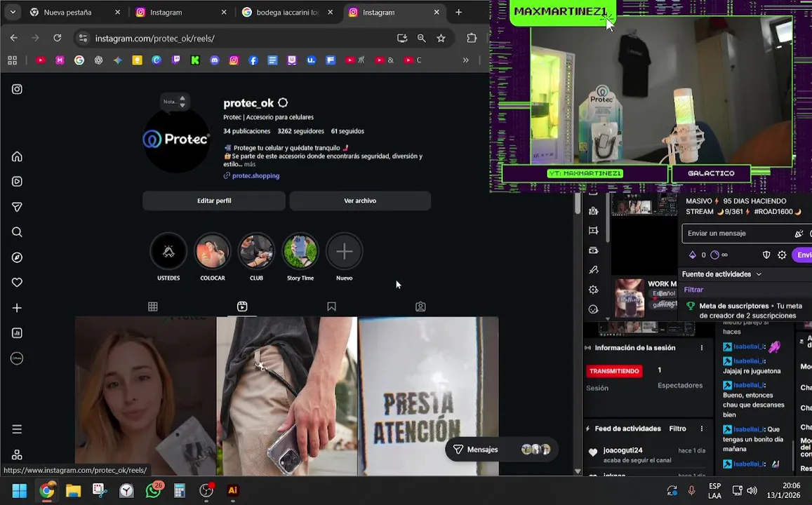This screenshot has height=505, width=812.
Task: Open Filtro in Feed de actividades
Action: 677,429
